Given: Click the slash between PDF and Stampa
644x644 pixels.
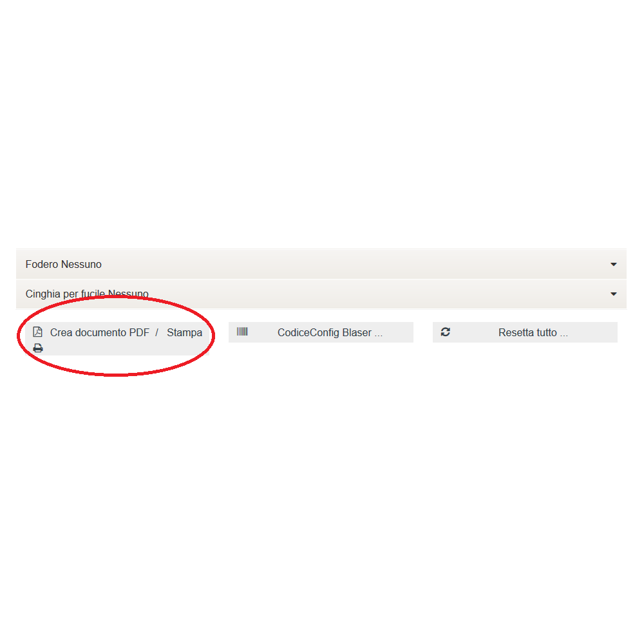Looking at the screenshot, I should click(157, 332).
